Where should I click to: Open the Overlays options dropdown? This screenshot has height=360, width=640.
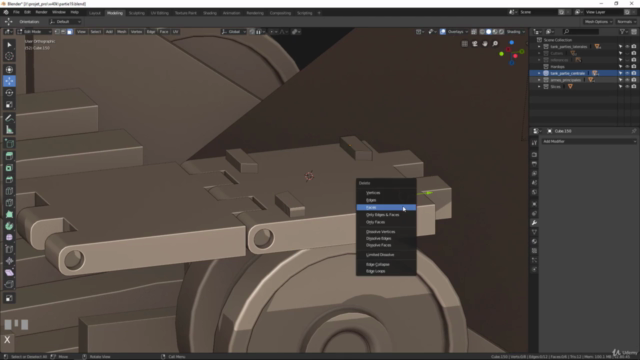pyautogui.click(x=458, y=32)
